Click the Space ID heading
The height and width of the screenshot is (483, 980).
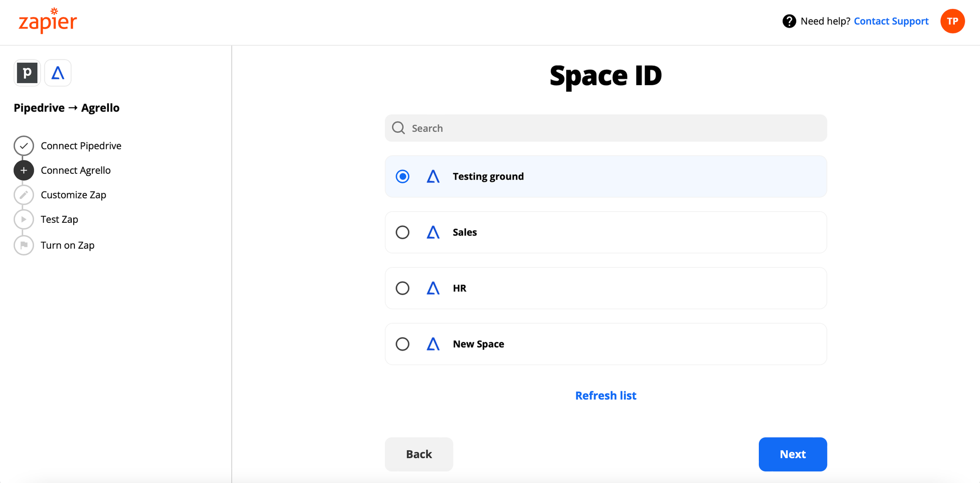(605, 75)
